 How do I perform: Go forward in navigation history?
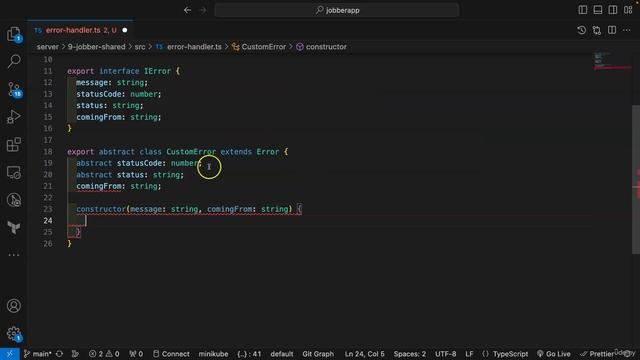(x=203, y=10)
